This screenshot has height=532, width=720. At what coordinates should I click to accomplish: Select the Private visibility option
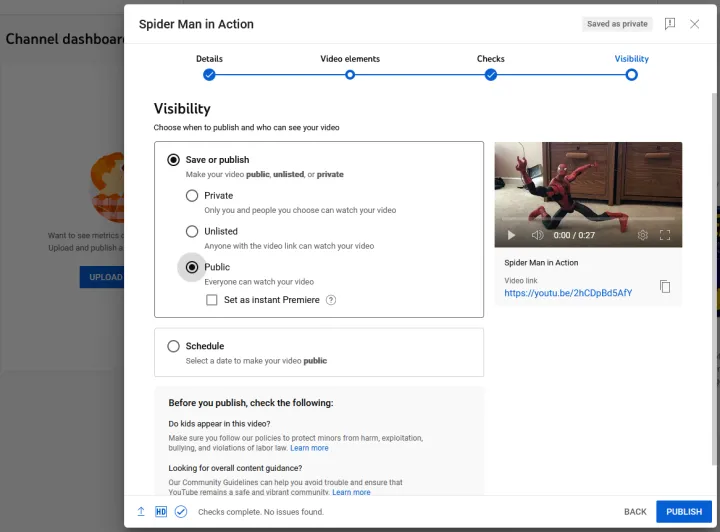[x=192, y=196]
